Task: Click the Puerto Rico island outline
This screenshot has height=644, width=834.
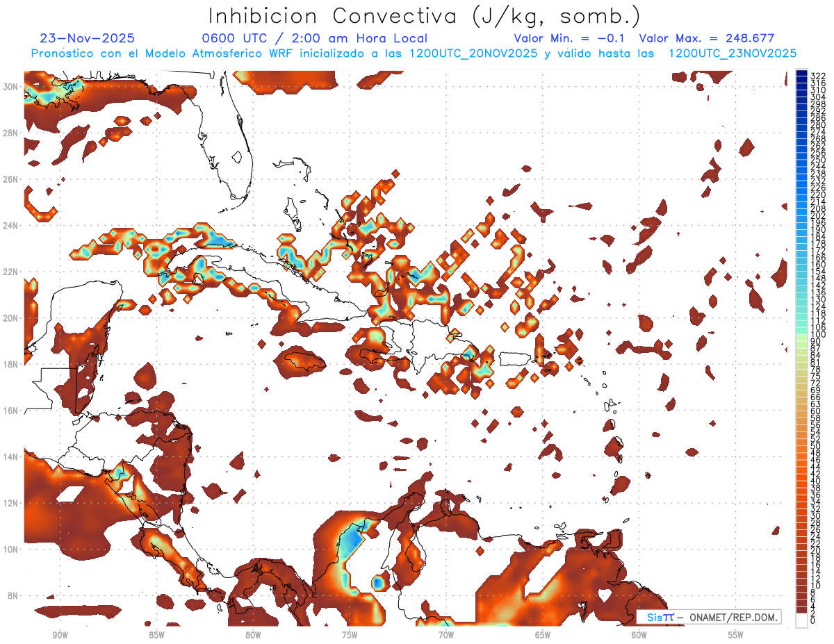Action: coord(514,359)
